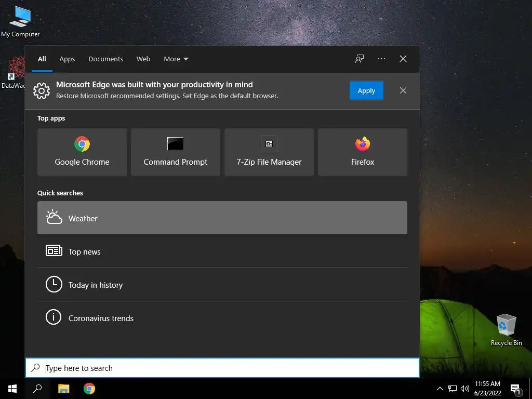Screen dimensions: 532x399
Task: Launch Command Prompt from Top apps
Action: (176, 152)
